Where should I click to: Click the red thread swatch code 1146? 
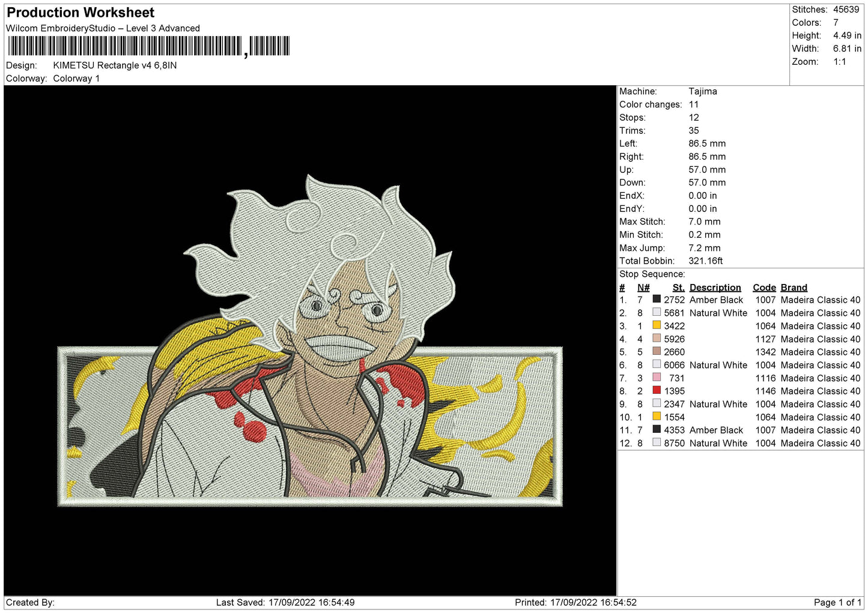coord(657,391)
